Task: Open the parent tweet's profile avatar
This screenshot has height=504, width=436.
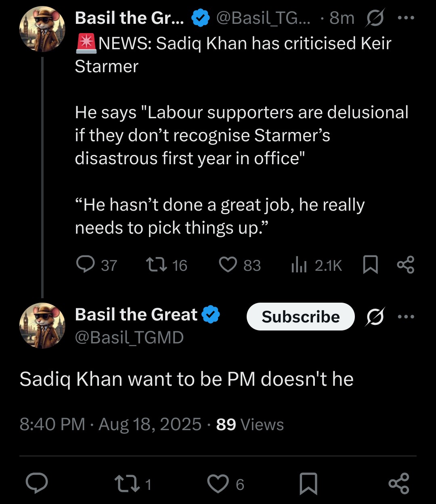Action: 42,29
